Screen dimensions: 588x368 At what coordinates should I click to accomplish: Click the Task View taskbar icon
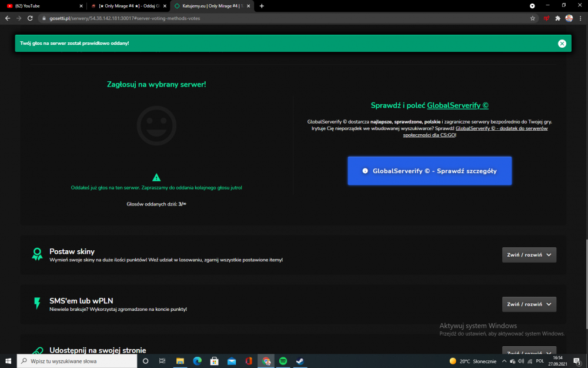click(162, 361)
